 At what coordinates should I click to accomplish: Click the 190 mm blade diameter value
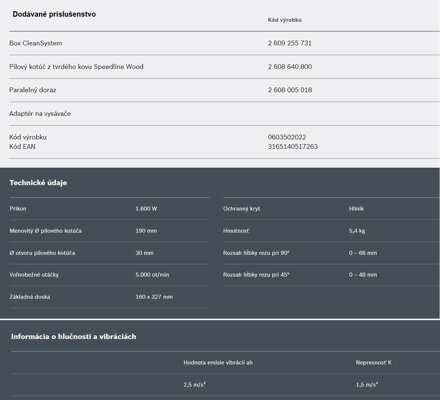coord(146,231)
